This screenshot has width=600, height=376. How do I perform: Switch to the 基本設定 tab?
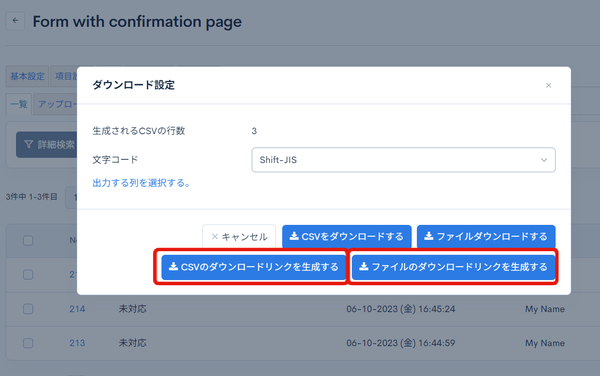27,76
